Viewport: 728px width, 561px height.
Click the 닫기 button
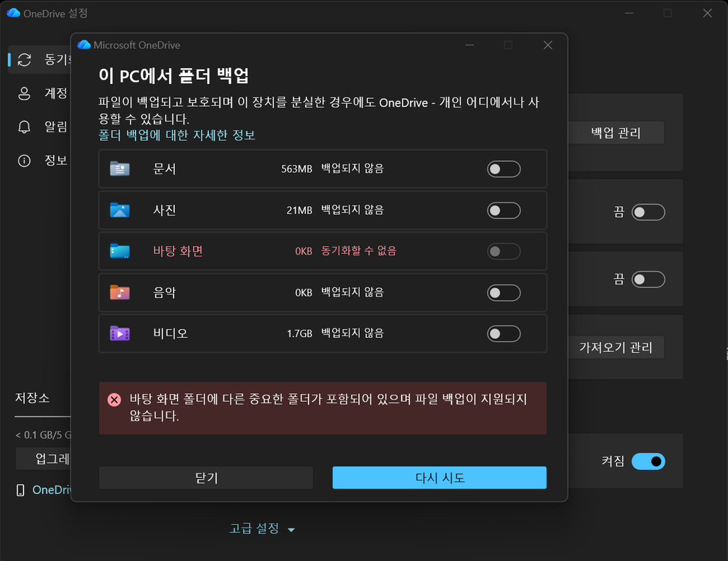[x=206, y=477]
